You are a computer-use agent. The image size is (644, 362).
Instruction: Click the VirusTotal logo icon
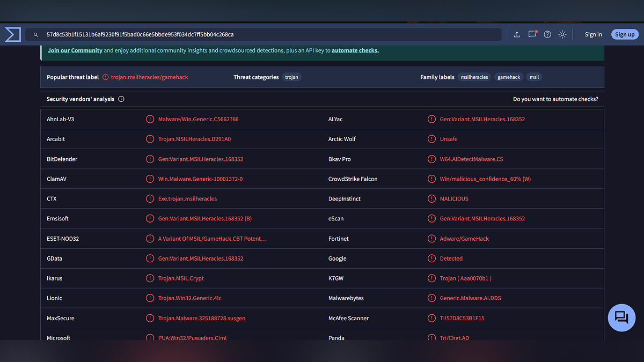12,34
